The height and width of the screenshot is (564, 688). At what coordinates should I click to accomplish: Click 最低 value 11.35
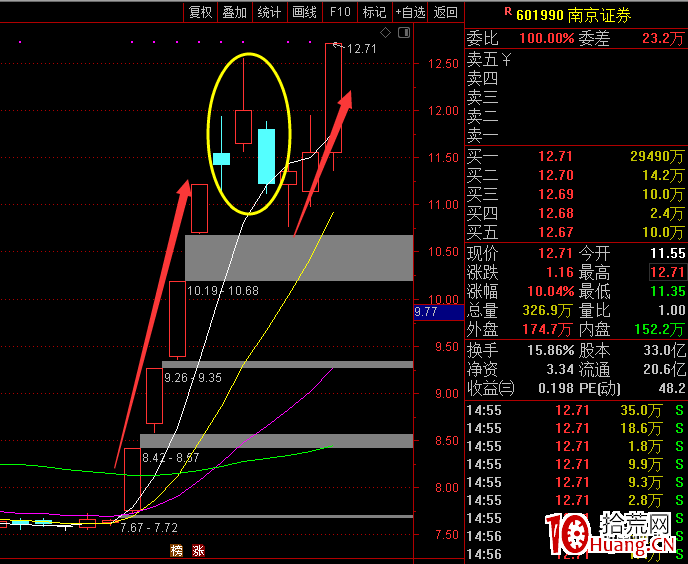(667, 291)
